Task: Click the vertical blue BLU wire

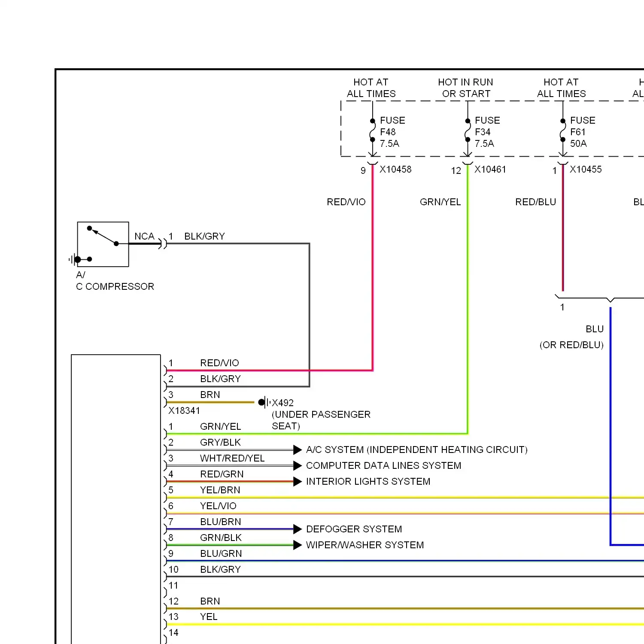Action: click(x=610, y=426)
